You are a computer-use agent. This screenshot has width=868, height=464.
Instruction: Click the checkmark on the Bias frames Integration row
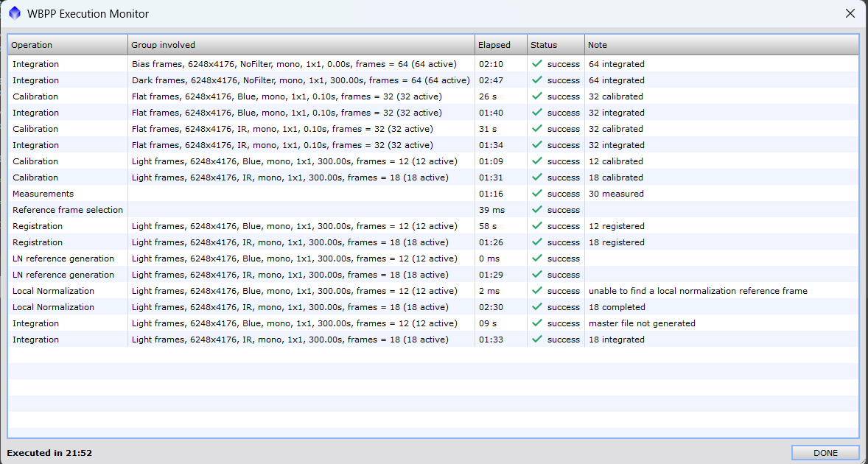click(537, 64)
